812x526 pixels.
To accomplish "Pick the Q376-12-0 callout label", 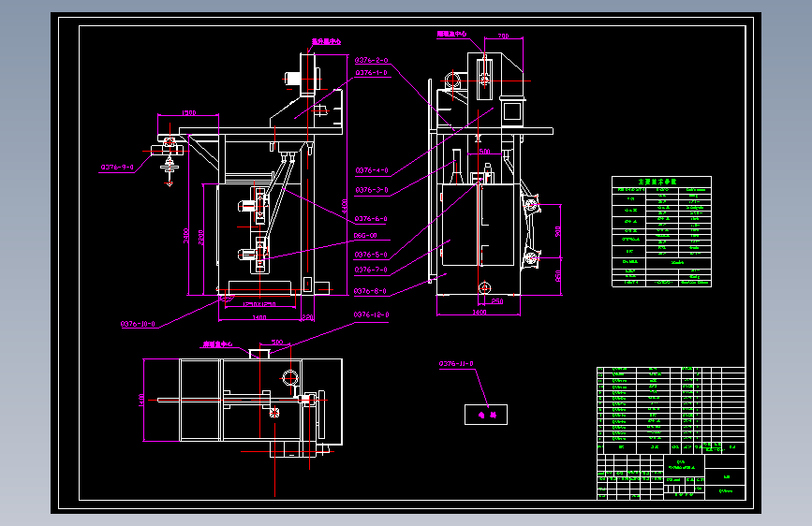I will [x=371, y=314].
